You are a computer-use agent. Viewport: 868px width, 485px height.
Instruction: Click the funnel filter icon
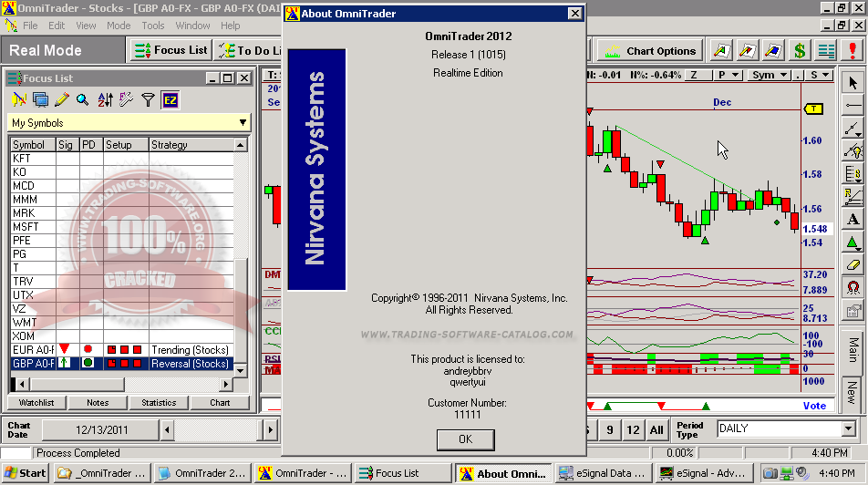click(x=148, y=100)
